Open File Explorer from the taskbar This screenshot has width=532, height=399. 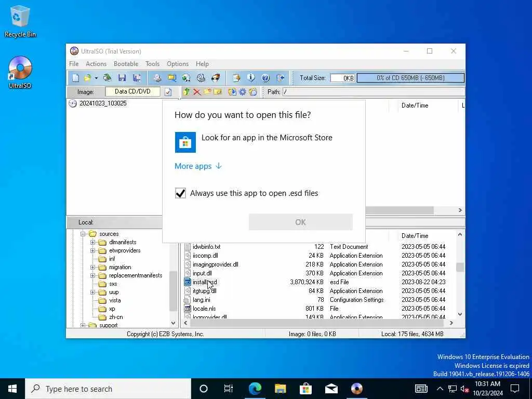pyautogui.click(x=280, y=389)
